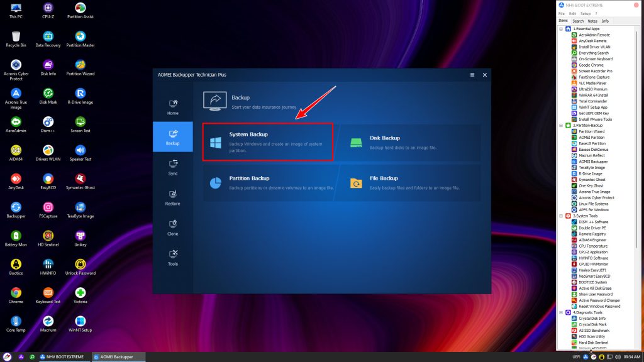This screenshot has width=644, height=362.
Task: Select Show User Password in the tree
Action: coord(596,294)
